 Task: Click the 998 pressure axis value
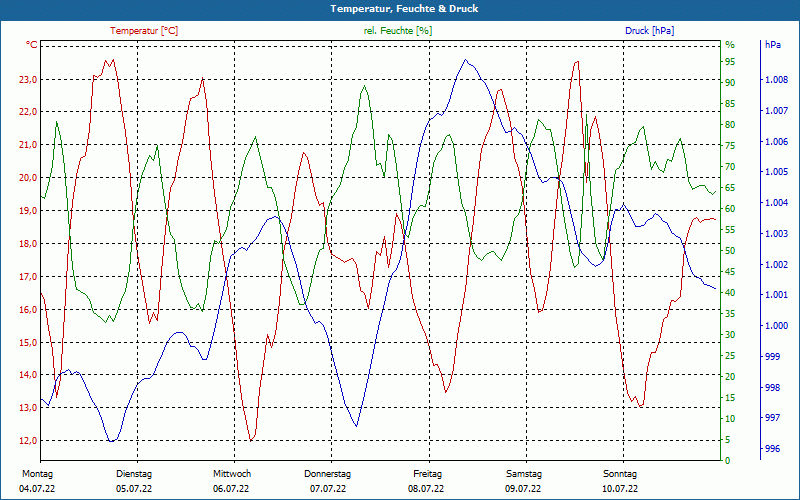point(772,387)
